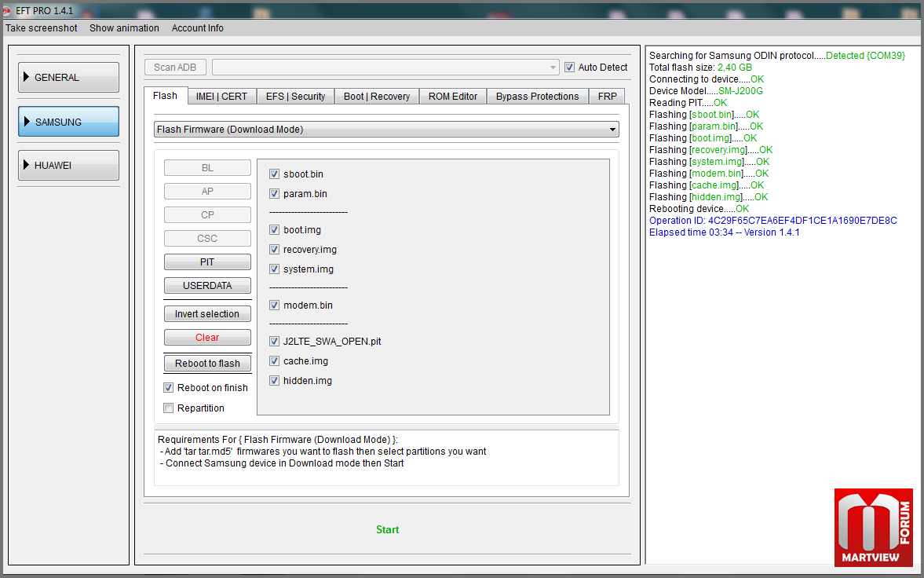Switch to the IMEI | CERT tab
The width and height of the screenshot is (924, 578).
(x=221, y=96)
